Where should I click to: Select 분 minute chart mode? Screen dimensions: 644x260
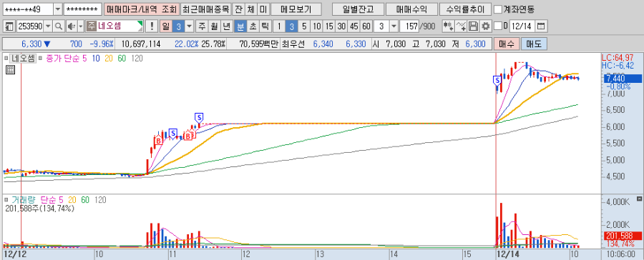click(x=240, y=26)
